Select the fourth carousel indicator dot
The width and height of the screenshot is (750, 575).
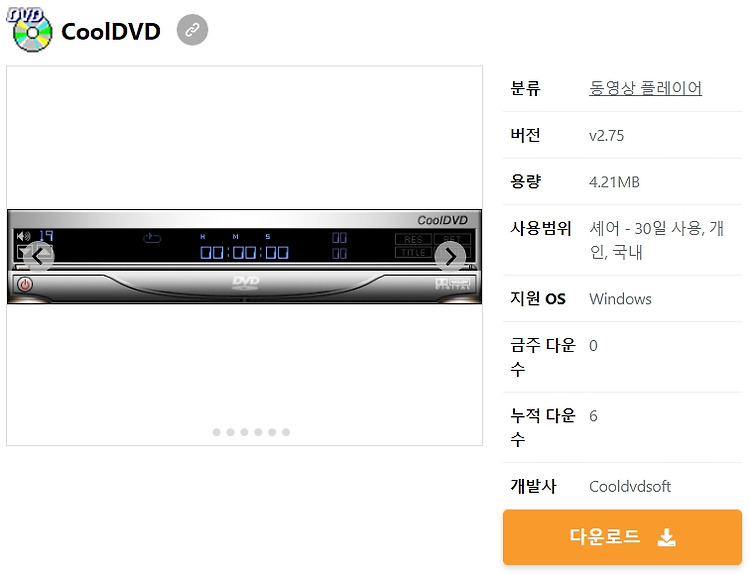tap(258, 432)
